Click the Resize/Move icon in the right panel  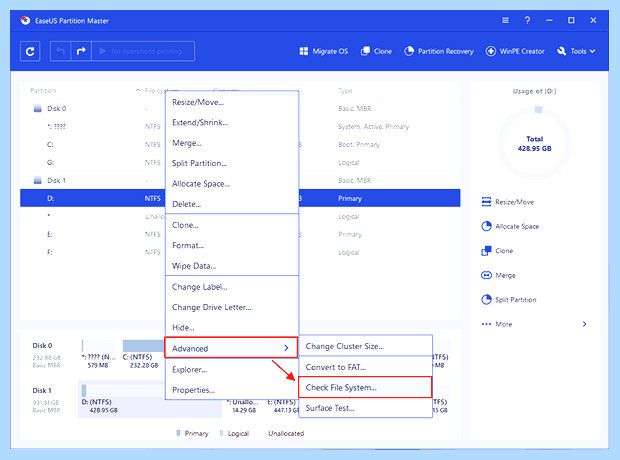(486, 202)
